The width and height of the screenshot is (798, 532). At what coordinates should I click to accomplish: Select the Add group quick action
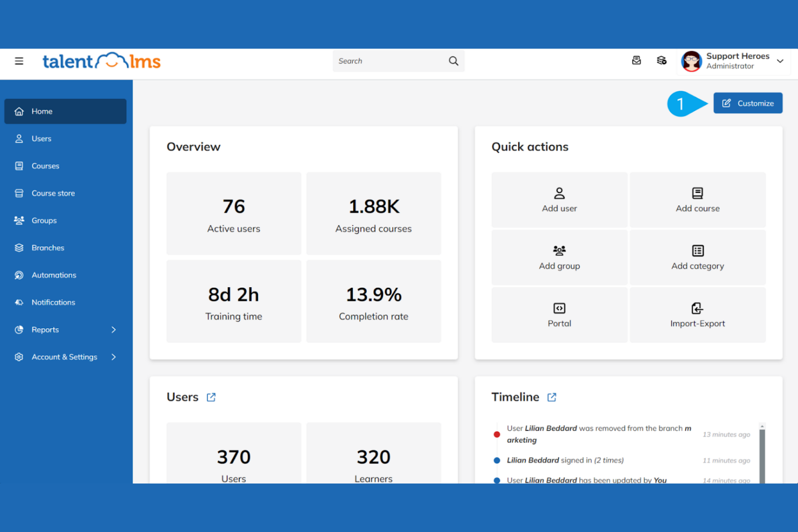[x=559, y=250]
